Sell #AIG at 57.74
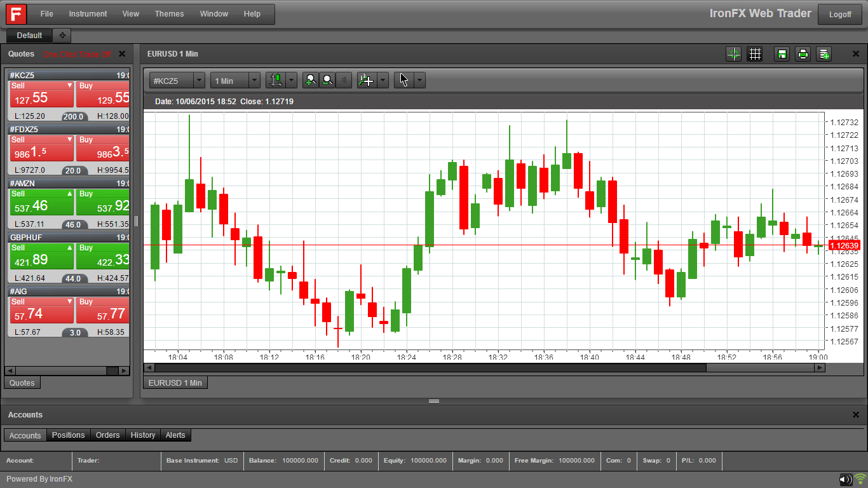 42,310
